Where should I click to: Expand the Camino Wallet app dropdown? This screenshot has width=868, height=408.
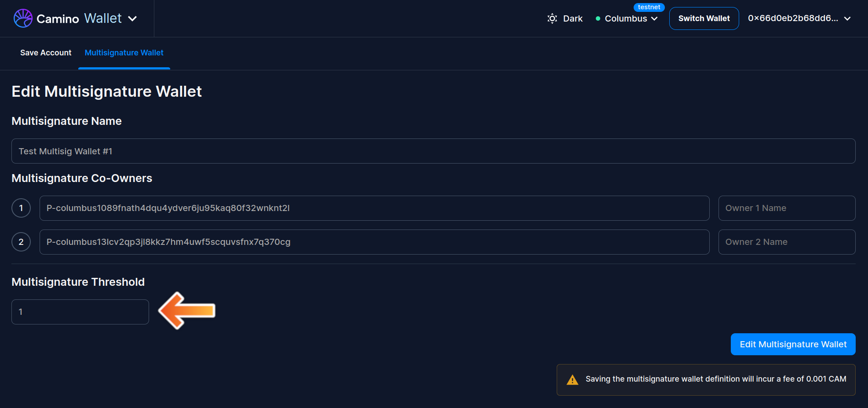(x=132, y=18)
